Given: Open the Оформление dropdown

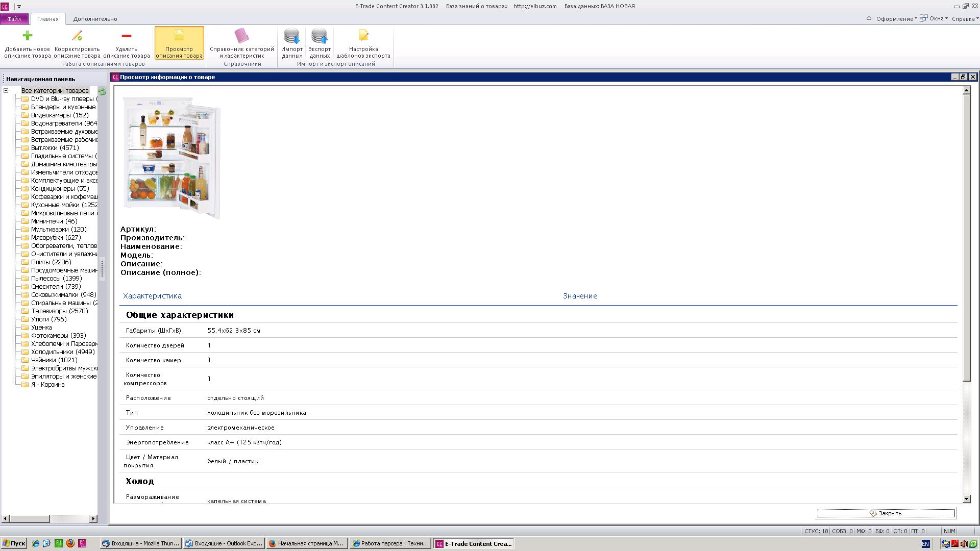Looking at the screenshot, I should [896, 19].
